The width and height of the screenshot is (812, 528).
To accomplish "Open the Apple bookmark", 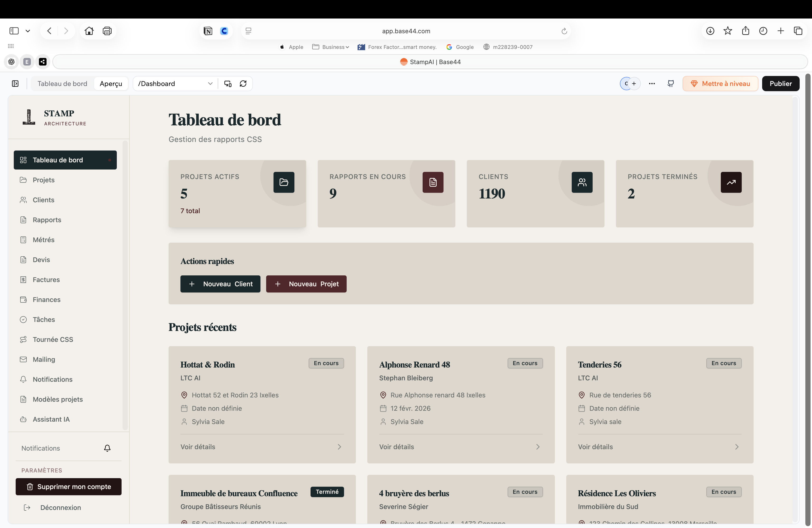I will 291,47.
